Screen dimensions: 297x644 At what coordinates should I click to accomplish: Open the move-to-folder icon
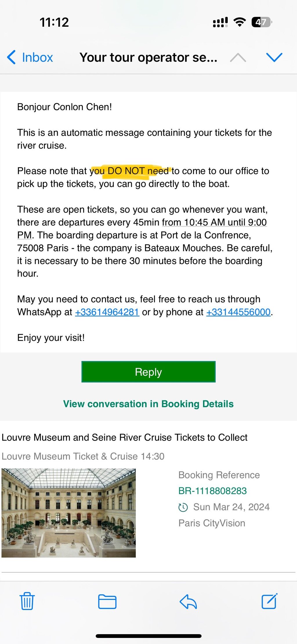tap(107, 601)
